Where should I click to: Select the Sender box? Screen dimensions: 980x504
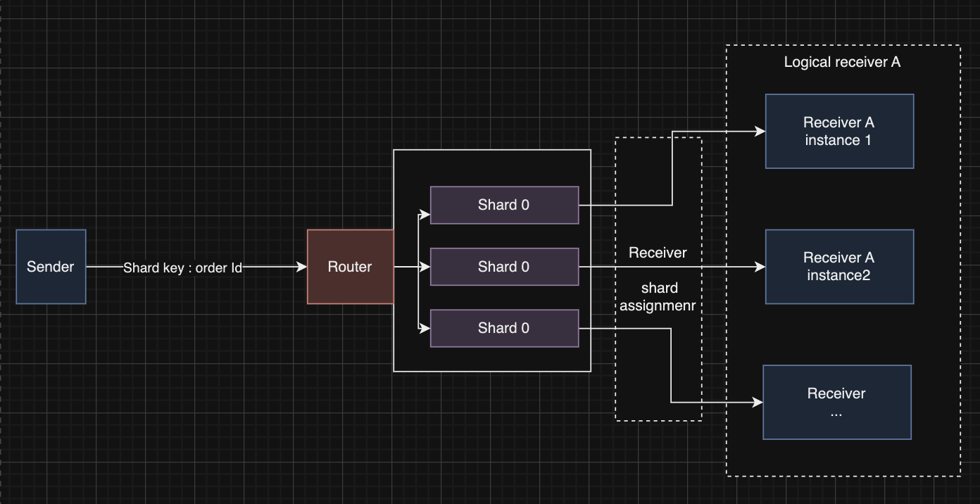click(51, 267)
